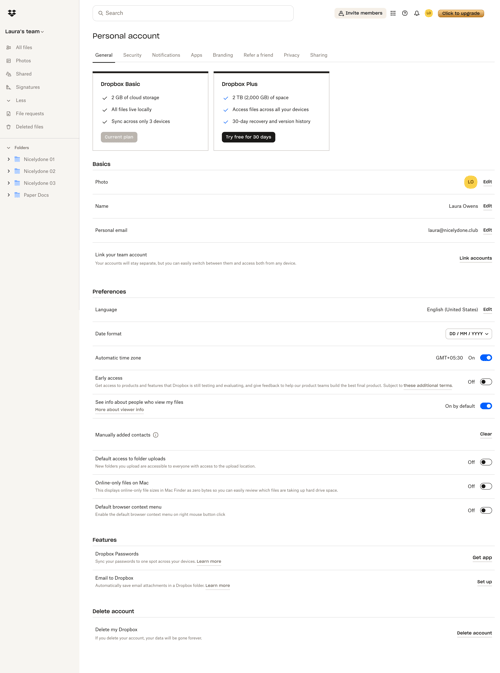The image size is (500, 673).
Task: Focus the Search input field
Action: [193, 13]
